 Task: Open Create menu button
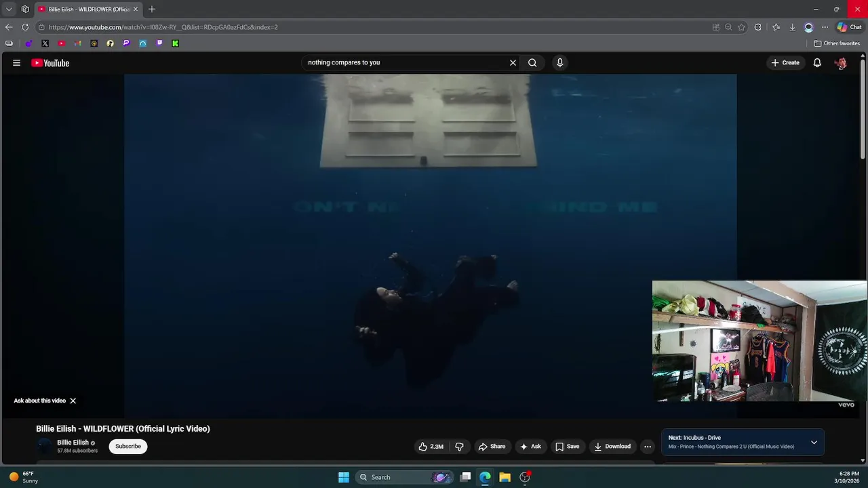785,62
